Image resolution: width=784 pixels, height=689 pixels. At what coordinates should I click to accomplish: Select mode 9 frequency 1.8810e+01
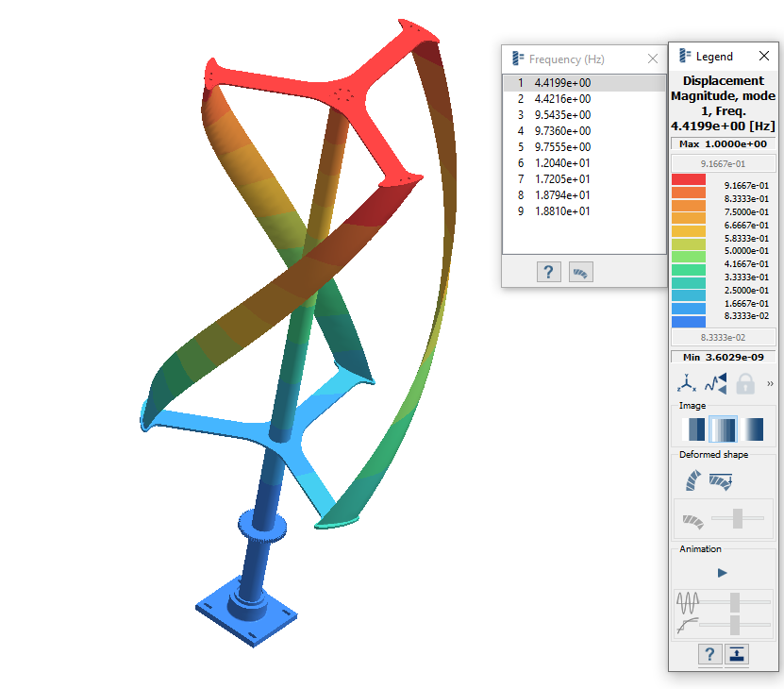click(x=562, y=211)
